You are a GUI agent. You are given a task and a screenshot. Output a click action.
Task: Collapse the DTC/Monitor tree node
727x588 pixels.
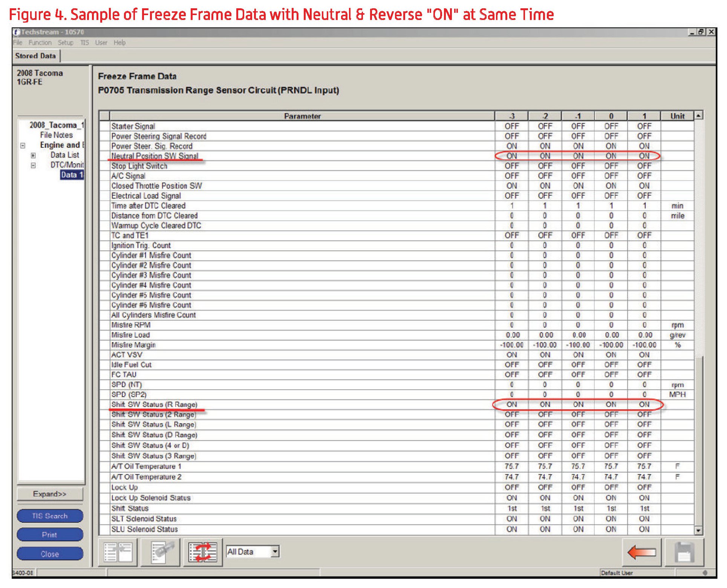coord(33,165)
